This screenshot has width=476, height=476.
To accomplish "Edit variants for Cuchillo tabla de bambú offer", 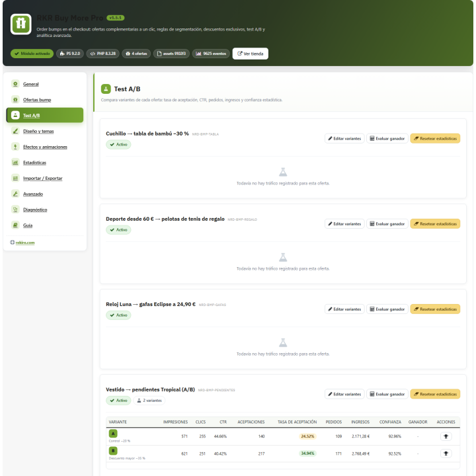I will click(x=344, y=138).
